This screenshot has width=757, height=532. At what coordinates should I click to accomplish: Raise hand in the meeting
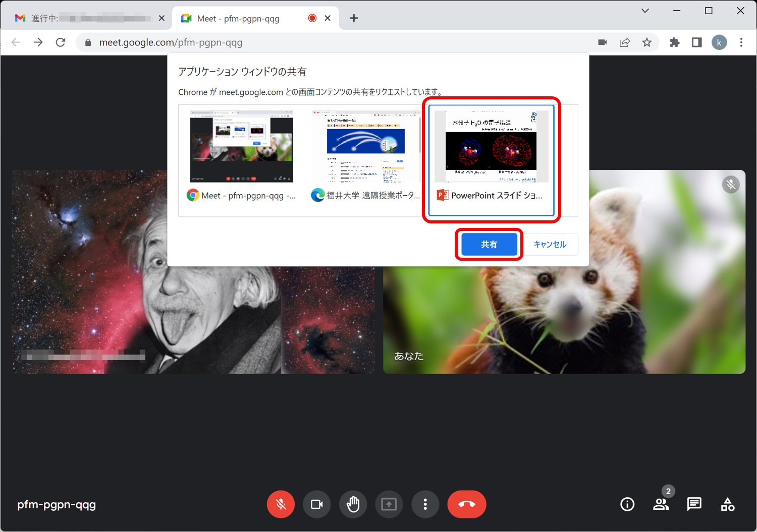(x=353, y=504)
